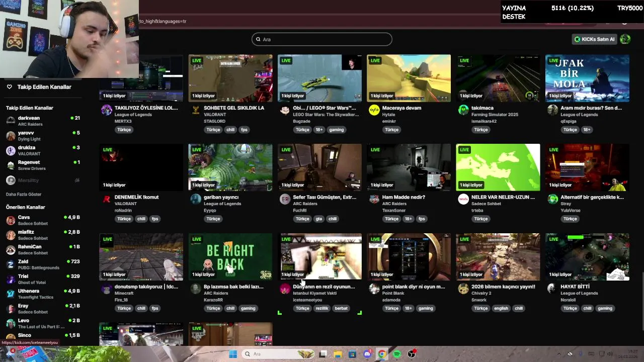Open Eray channel avatar in recommended list
This screenshot has width=644, height=362.
click(x=11, y=308)
